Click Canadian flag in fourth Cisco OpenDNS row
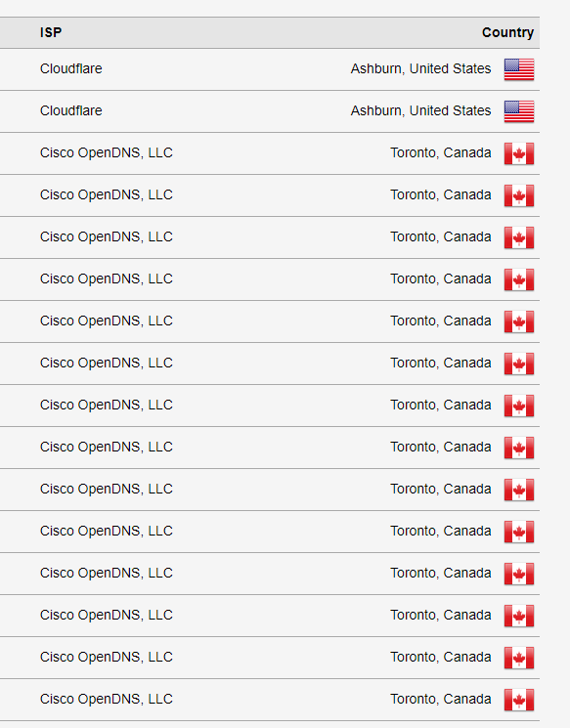Screen dimensions: 570x728 (519, 279)
